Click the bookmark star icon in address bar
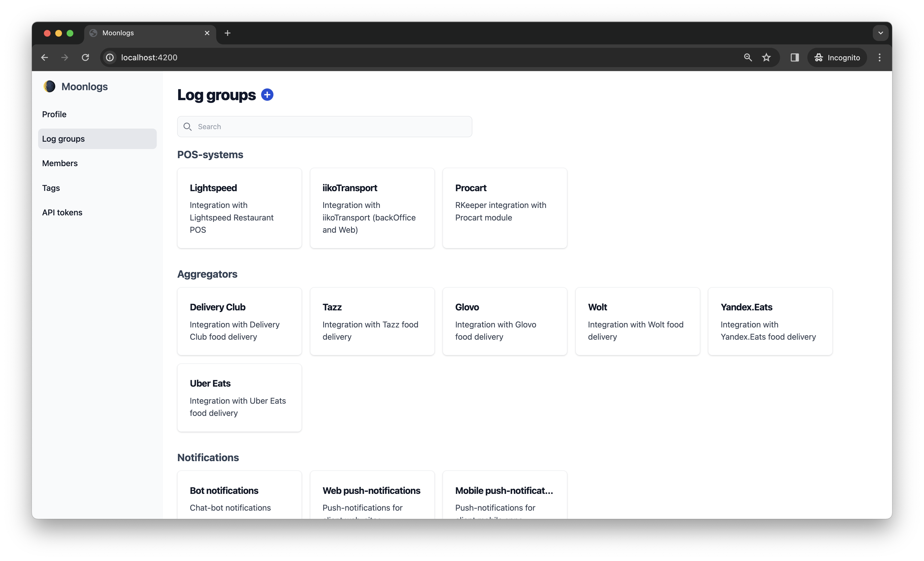The width and height of the screenshot is (924, 561). 766,57
